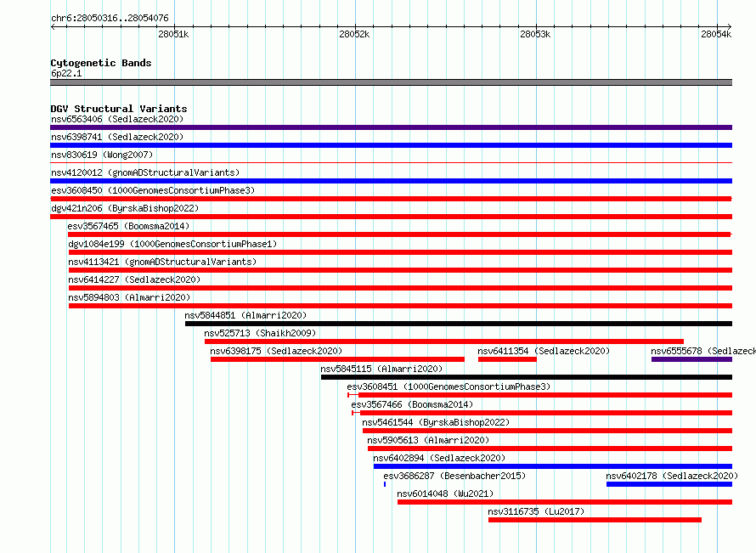Select nsv4120012 (gnomADStructuralVariants) label

(145, 172)
